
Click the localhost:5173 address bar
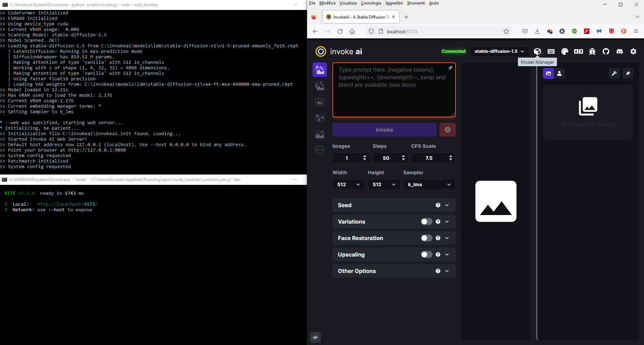439,31
